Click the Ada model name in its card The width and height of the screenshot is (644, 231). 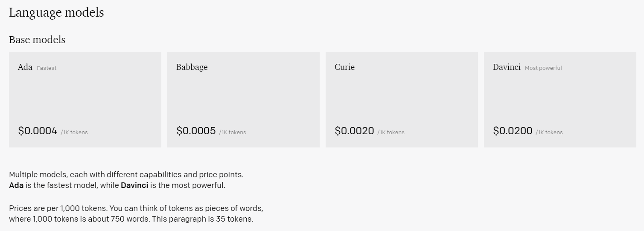point(25,67)
